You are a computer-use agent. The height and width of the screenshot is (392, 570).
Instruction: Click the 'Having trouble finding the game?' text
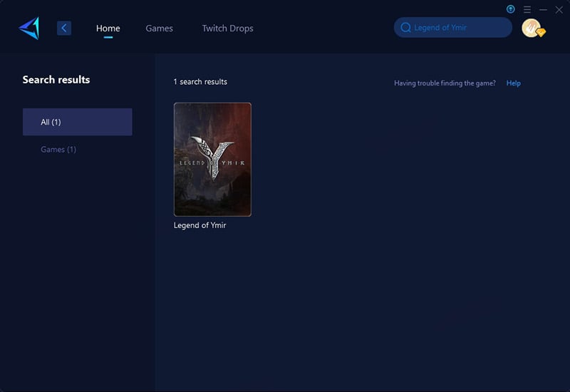click(445, 83)
